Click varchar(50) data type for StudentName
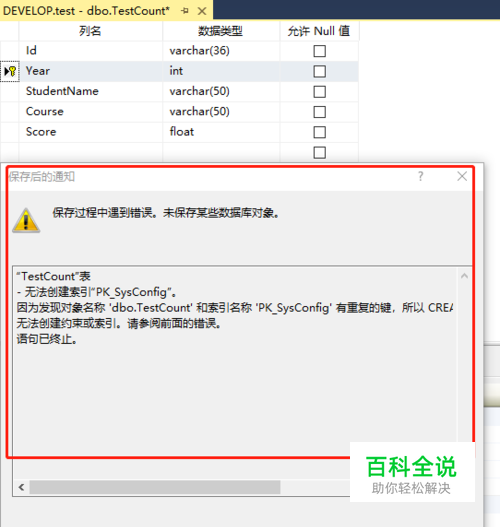This screenshot has width=500, height=527. tap(221, 91)
